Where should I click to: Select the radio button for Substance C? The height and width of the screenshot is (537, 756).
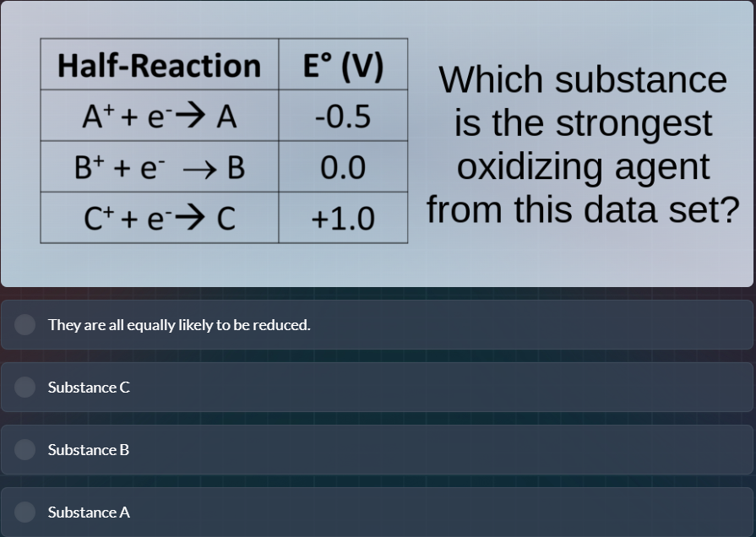[x=25, y=388]
